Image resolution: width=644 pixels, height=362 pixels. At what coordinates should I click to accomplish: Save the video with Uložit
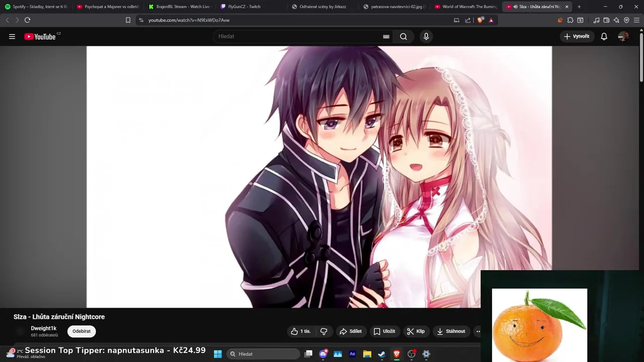(x=384, y=331)
